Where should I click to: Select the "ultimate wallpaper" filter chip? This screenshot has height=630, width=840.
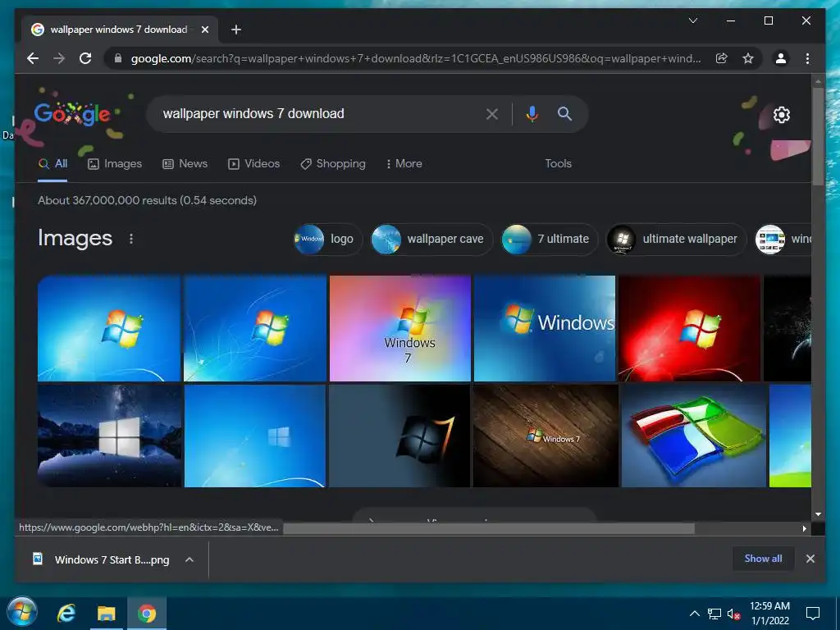[x=676, y=239]
